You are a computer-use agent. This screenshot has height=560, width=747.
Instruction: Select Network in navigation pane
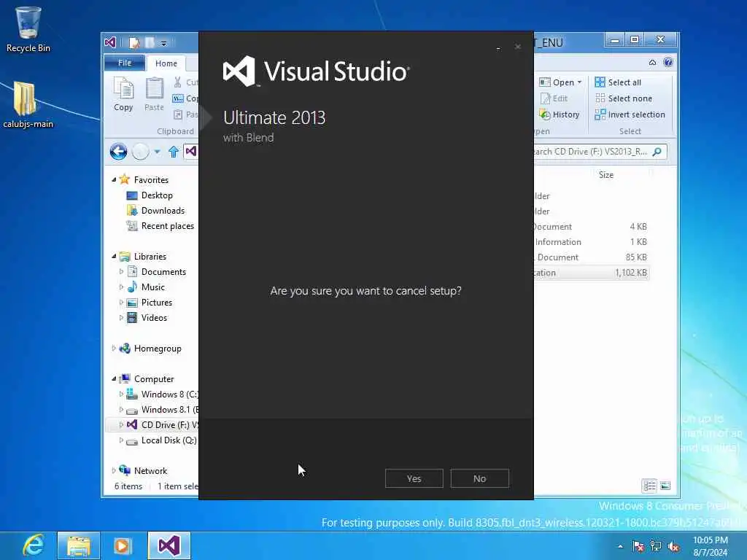click(150, 470)
